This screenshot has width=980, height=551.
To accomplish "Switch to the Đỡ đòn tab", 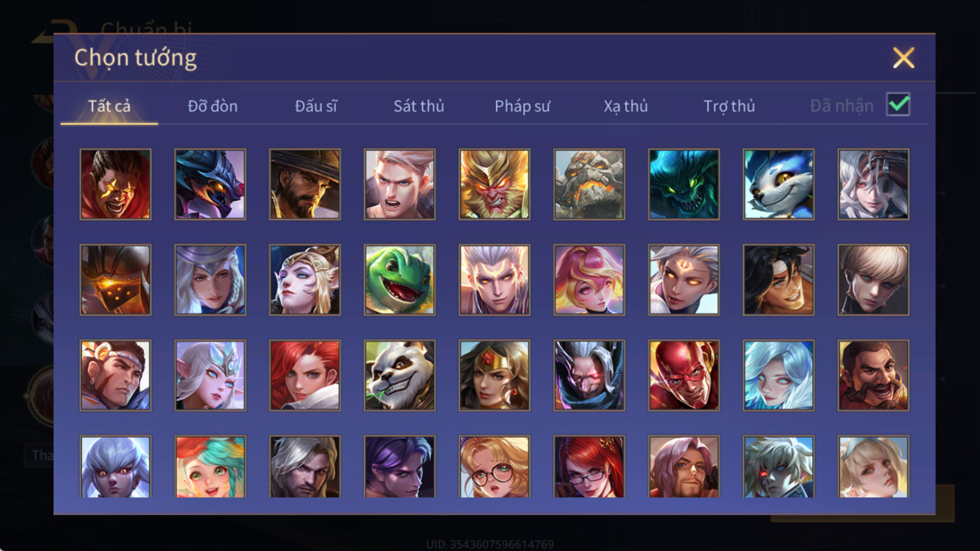I will 213,106.
